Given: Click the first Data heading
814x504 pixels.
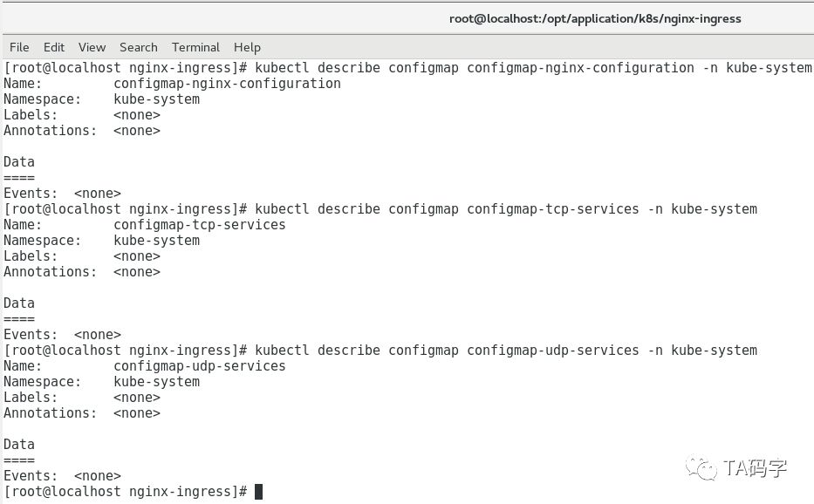Looking at the screenshot, I should point(19,162).
